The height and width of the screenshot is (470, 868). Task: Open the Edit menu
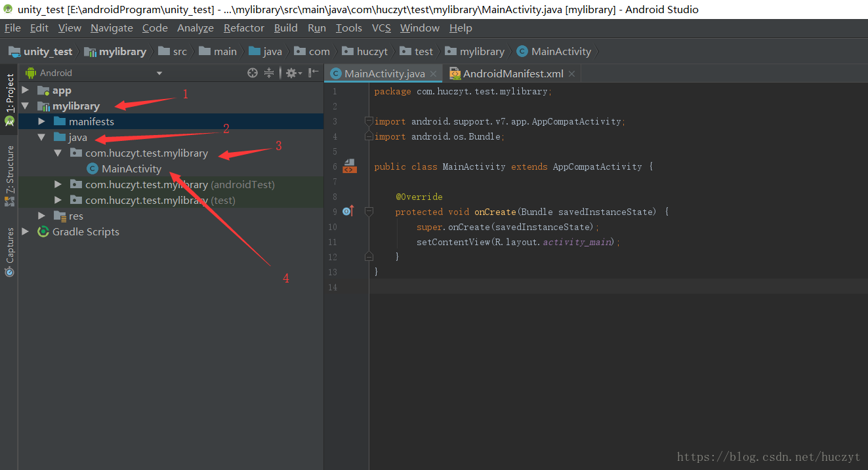[39, 28]
